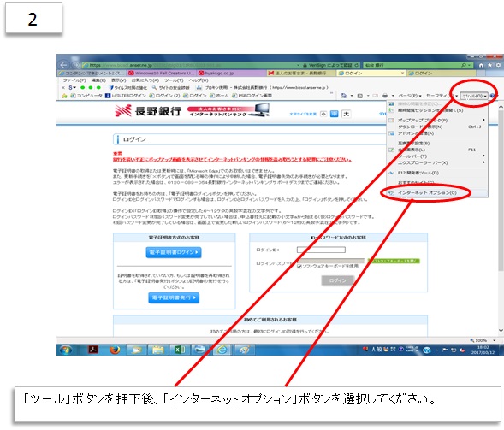
Task: Expand the ポップアップ ブロック(P) submenu
Action: click(437, 120)
